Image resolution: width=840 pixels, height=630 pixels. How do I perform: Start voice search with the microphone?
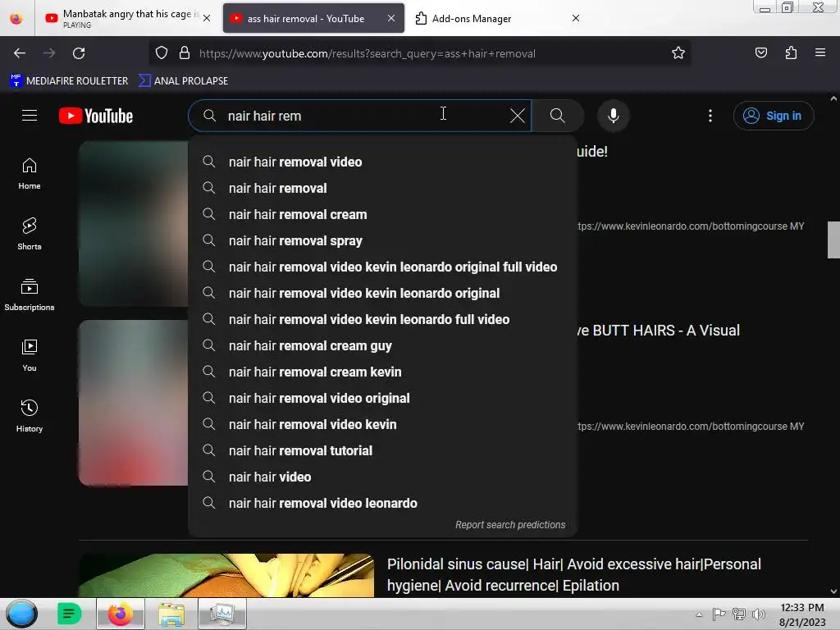[614, 116]
